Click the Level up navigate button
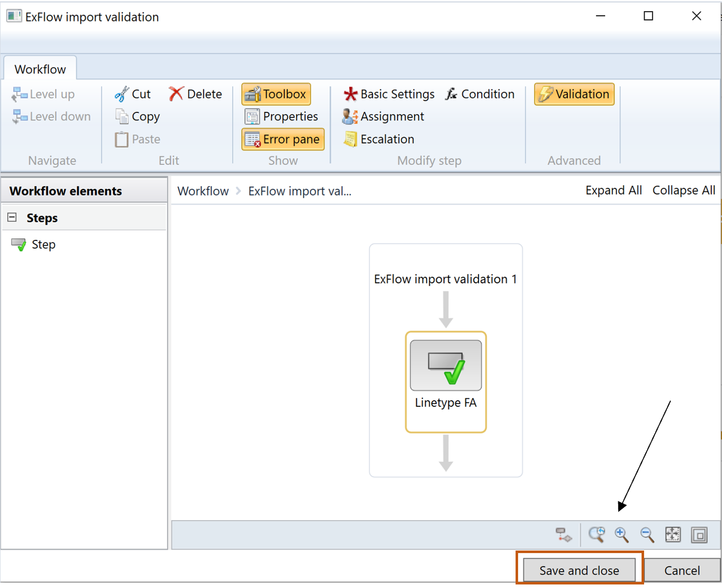Image resolution: width=722 pixels, height=588 pixels. pos(44,94)
